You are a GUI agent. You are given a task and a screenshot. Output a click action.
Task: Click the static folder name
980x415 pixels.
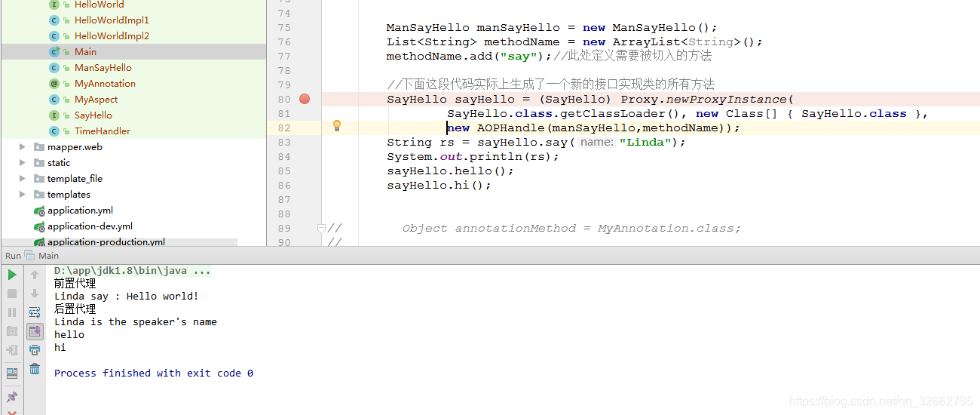pos(59,163)
